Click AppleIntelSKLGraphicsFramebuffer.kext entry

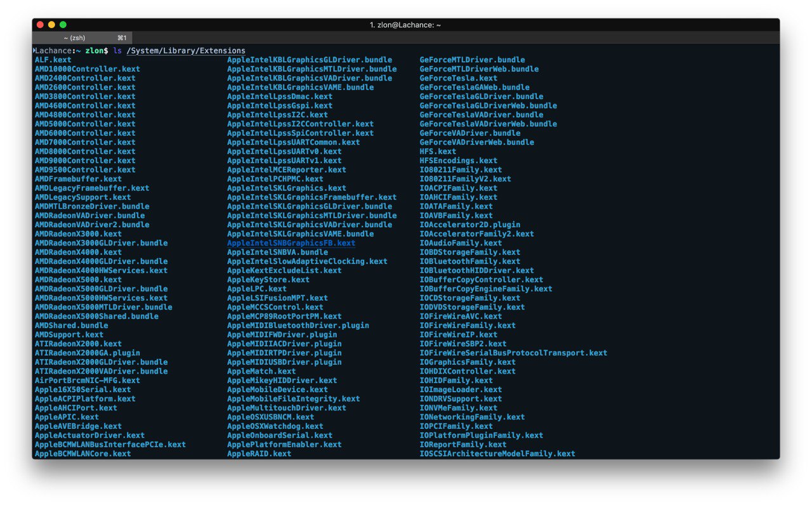click(312, 197)
